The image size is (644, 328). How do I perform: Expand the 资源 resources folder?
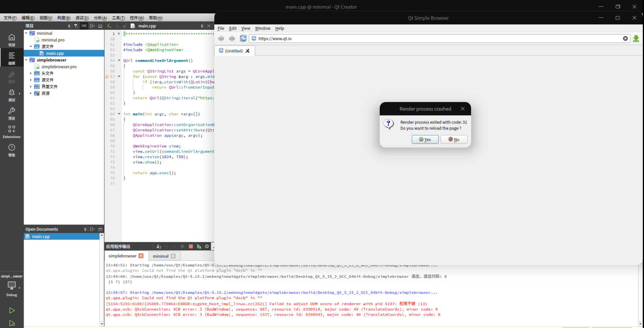[x=31, y=93]
